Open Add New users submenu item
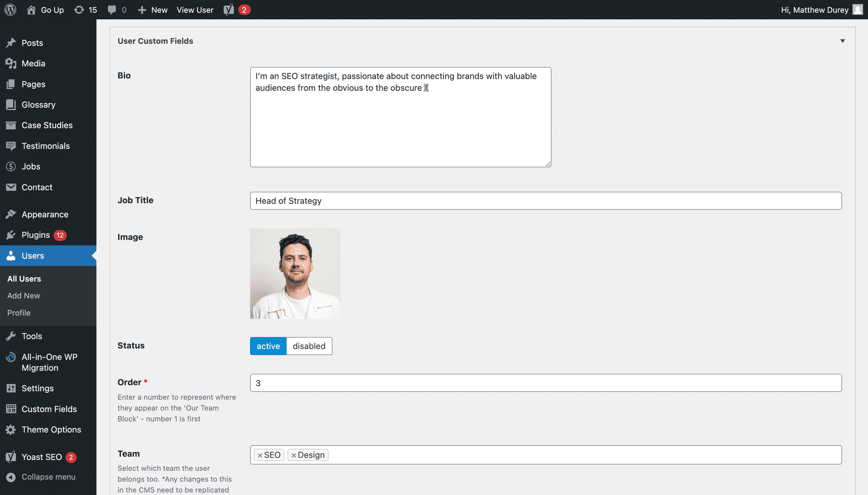Viewport: 868px width, 495px height. click(24, 296)
